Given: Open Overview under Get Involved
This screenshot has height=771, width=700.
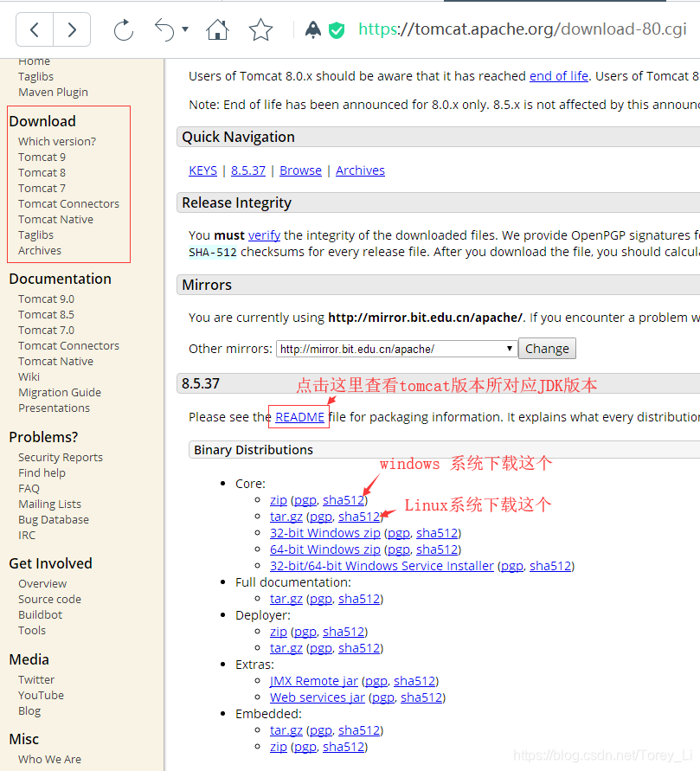Looking at the screenshot, I should (x=42, y=584).
